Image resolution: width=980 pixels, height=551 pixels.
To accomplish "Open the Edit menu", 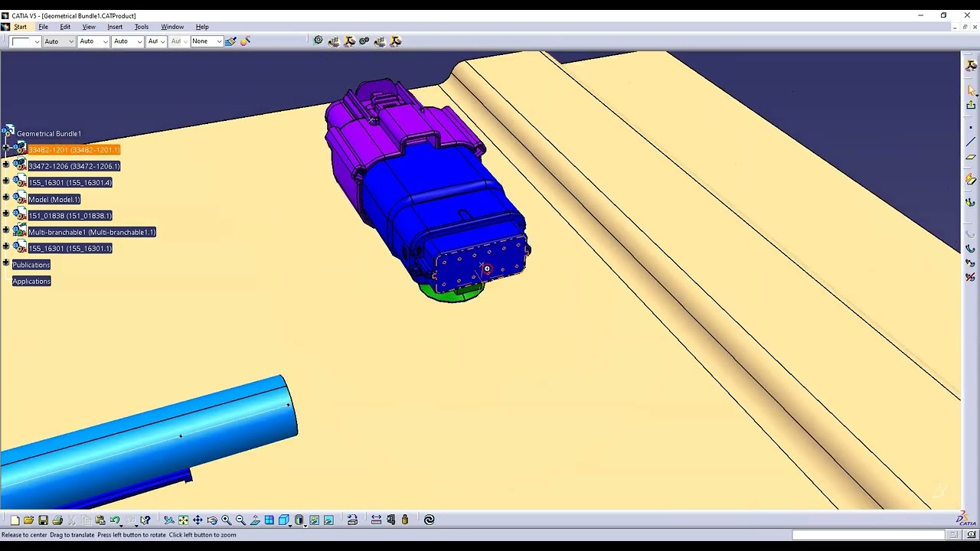I will [65, 27].
